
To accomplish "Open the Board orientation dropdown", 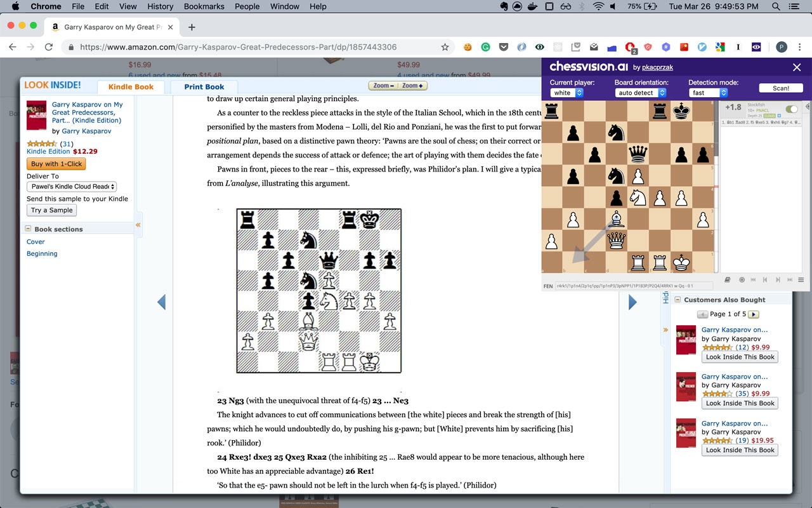I will 641,92.
